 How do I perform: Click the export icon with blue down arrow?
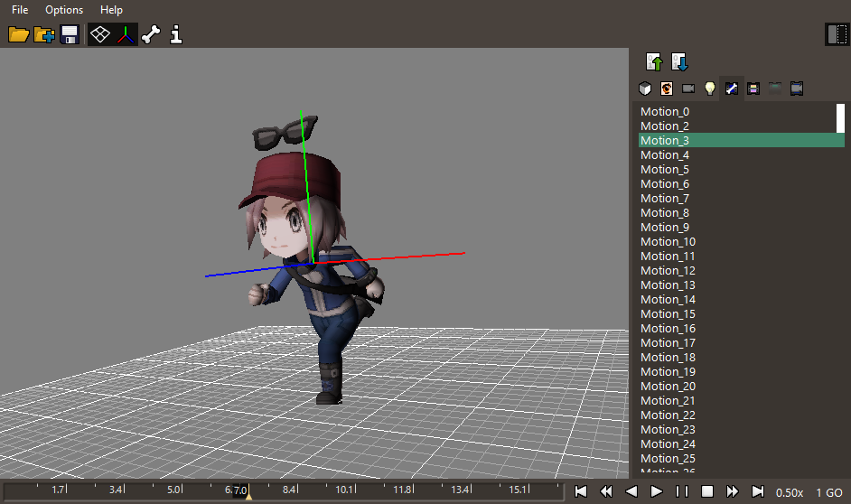click(679, 61)
